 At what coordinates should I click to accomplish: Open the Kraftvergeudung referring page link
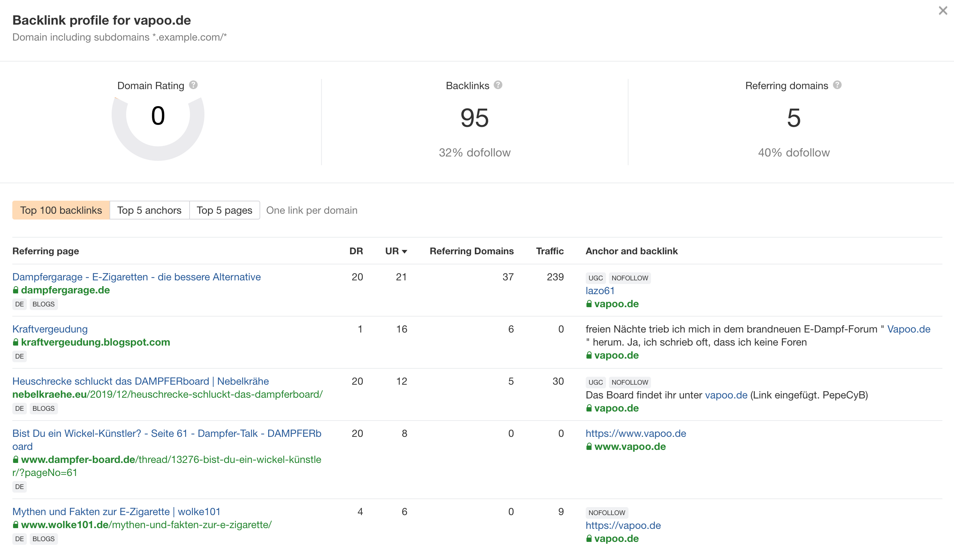coord(50,329)
